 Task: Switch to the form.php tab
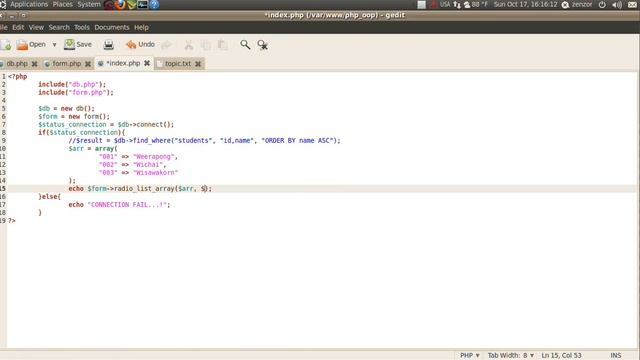pyautogui.click(x=67, y=64)
